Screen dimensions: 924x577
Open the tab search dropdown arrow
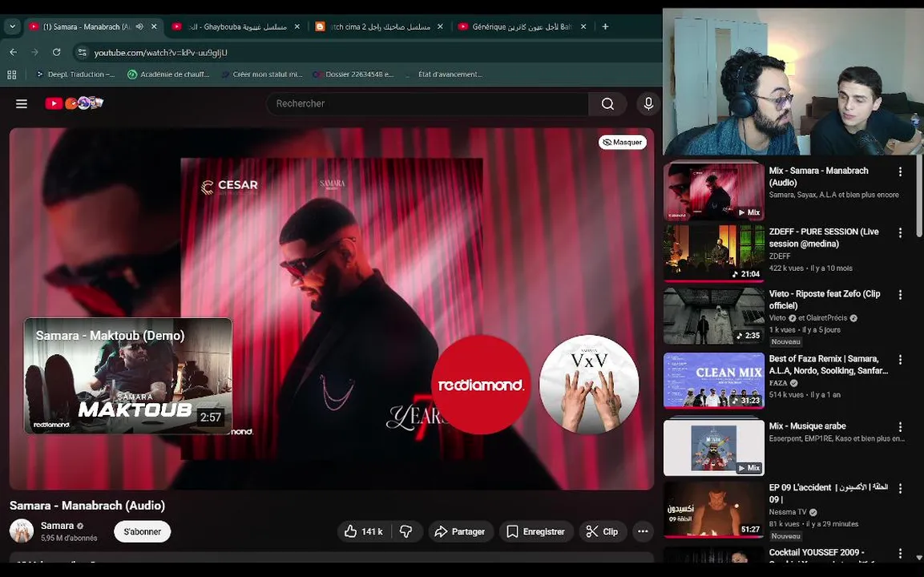click(12, 26)
